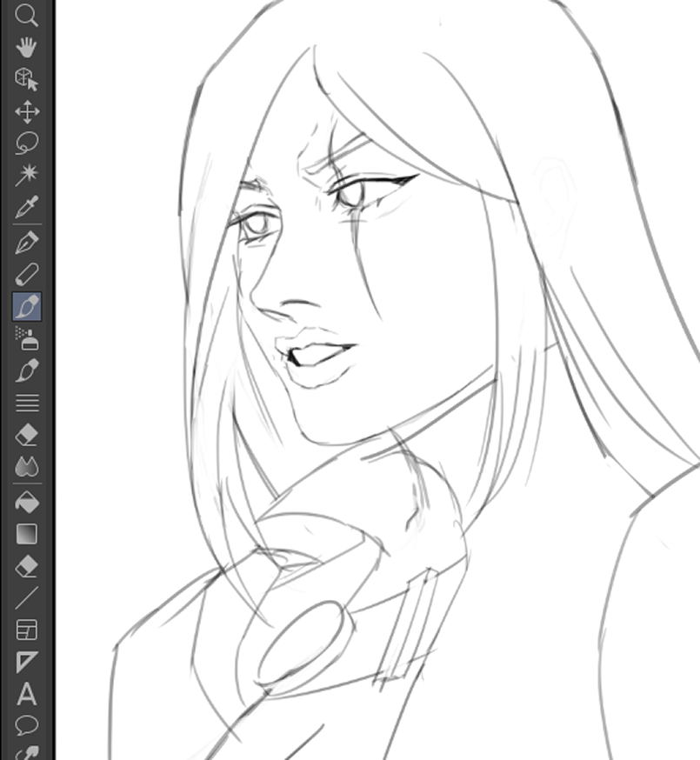700x760 pixels.
Task: Select the Operation object cube tool
Action: [27, 79]
